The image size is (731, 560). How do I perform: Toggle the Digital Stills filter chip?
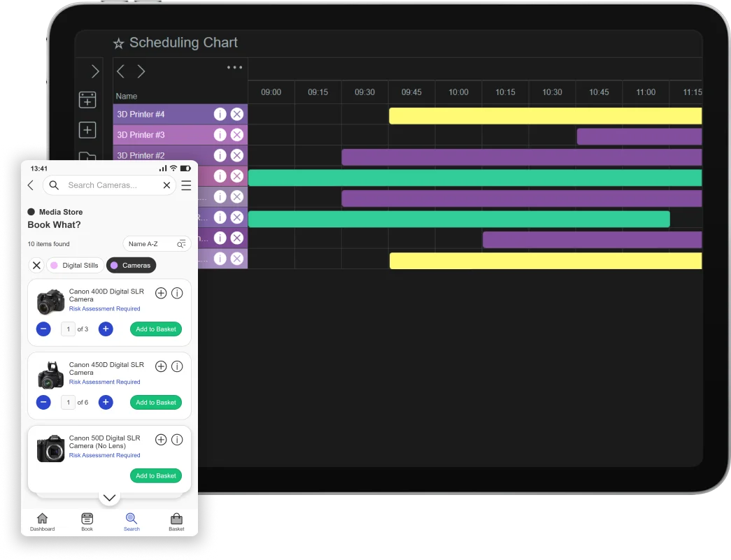tap(74, 266)
